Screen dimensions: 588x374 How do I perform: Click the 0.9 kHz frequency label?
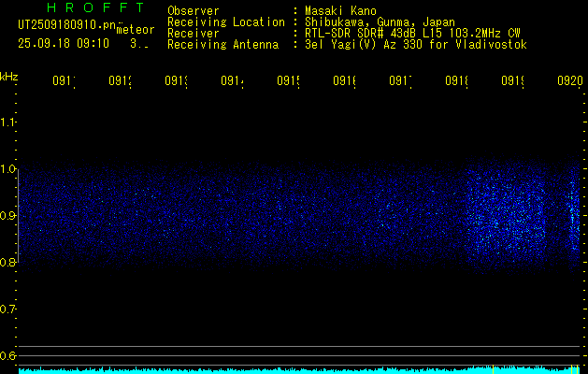click(7, 216)
